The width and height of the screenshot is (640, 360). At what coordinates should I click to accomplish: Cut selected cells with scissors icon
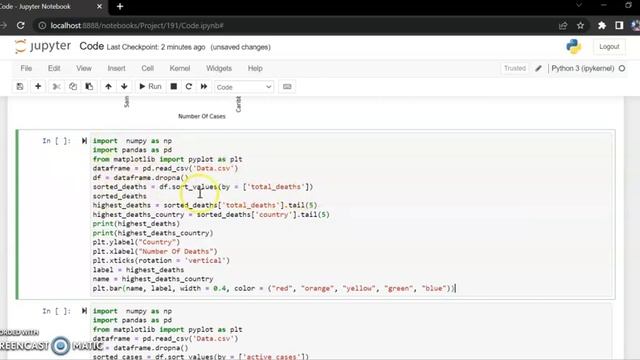tap(56, 87)
